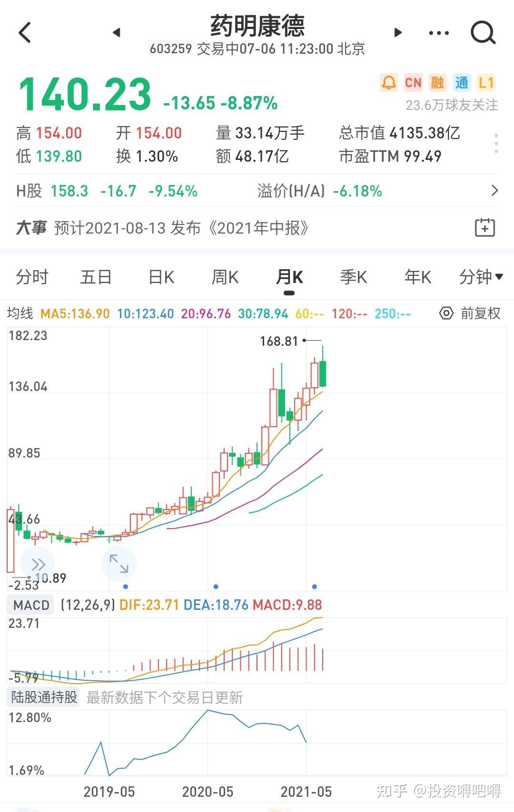Expand H股 details with right chevron
Viewport: 514px width, 812px height.
point(494,191)
